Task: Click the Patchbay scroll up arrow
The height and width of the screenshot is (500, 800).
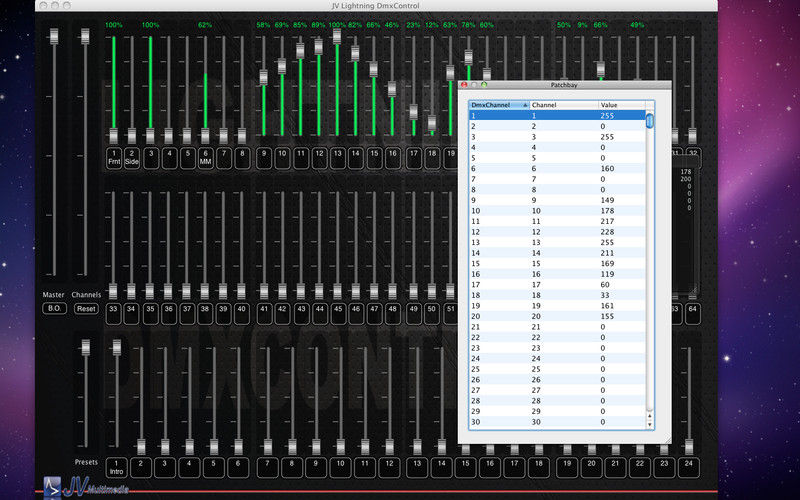Action: pyautogui.click(x=649, y=416)
